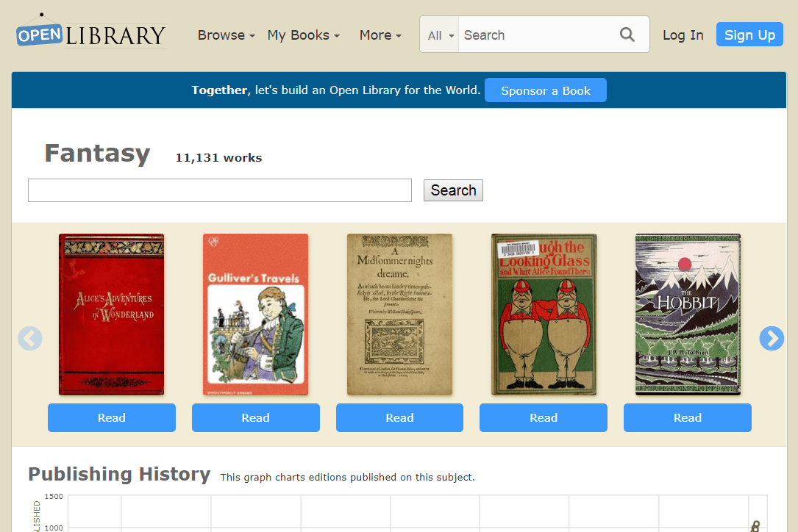Open the Gulliver's Travels book cover

pyautogui.click(x=255, y=314)
